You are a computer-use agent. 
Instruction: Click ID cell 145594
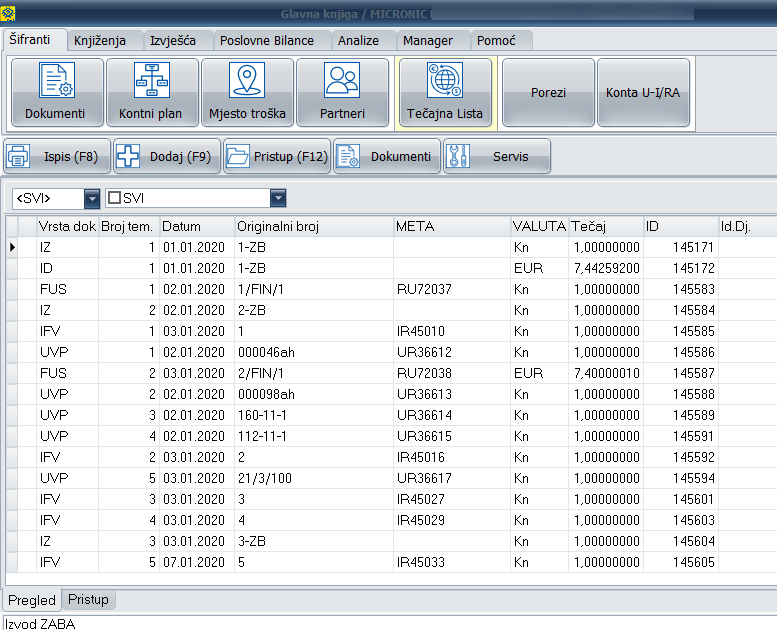click(681, 478)
